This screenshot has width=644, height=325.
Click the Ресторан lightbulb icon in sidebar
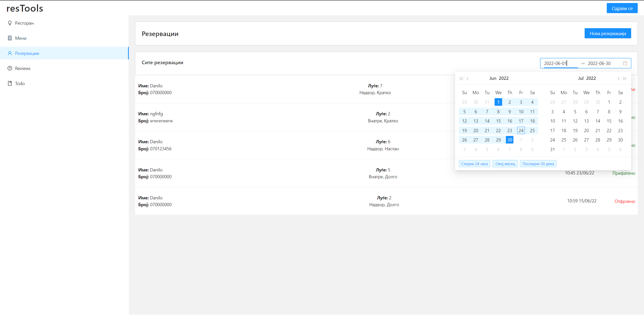(10, 23)
